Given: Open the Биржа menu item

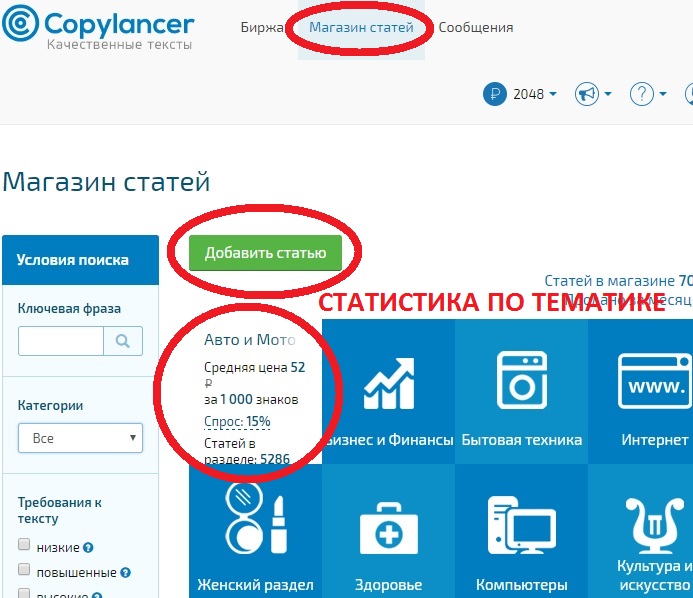Looking at the screenshot, I should click(263, 27).
